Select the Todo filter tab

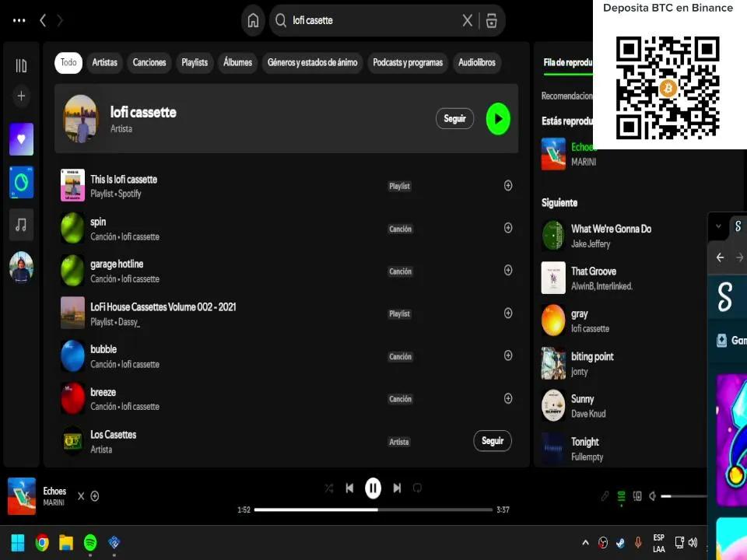click(68, 62)
